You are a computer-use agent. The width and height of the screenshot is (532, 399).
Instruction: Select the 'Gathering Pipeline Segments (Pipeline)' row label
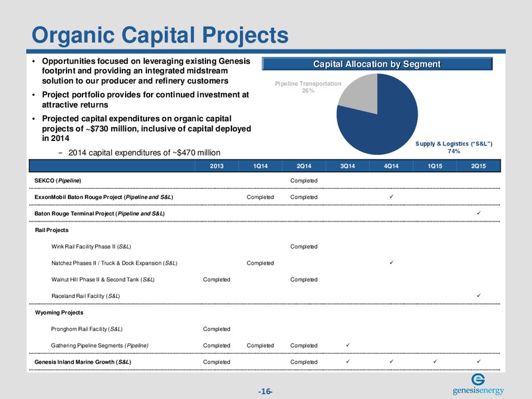[x=99, y=345]
